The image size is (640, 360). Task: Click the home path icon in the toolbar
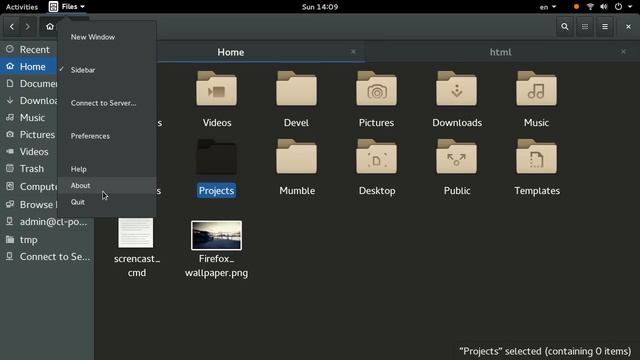(x=50, y=27)
